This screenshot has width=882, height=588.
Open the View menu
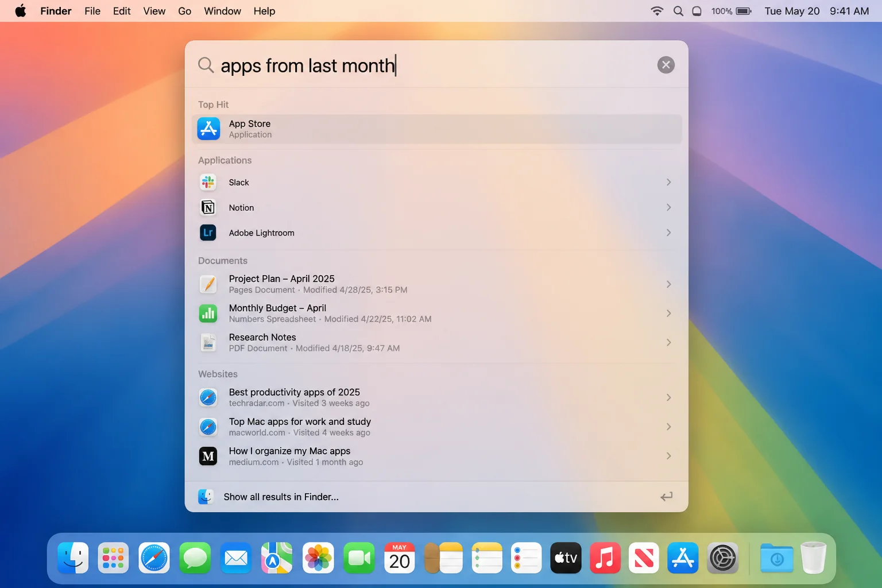pyautogui.click(x=154, y=11)
